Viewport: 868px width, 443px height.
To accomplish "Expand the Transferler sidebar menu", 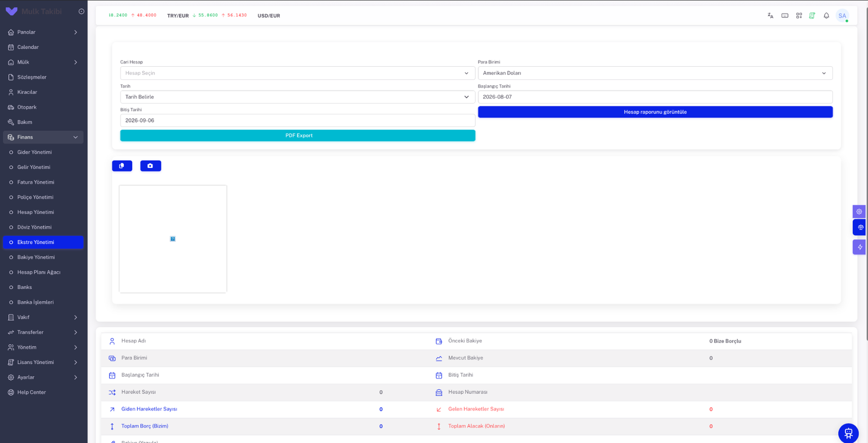I will 43,332.
